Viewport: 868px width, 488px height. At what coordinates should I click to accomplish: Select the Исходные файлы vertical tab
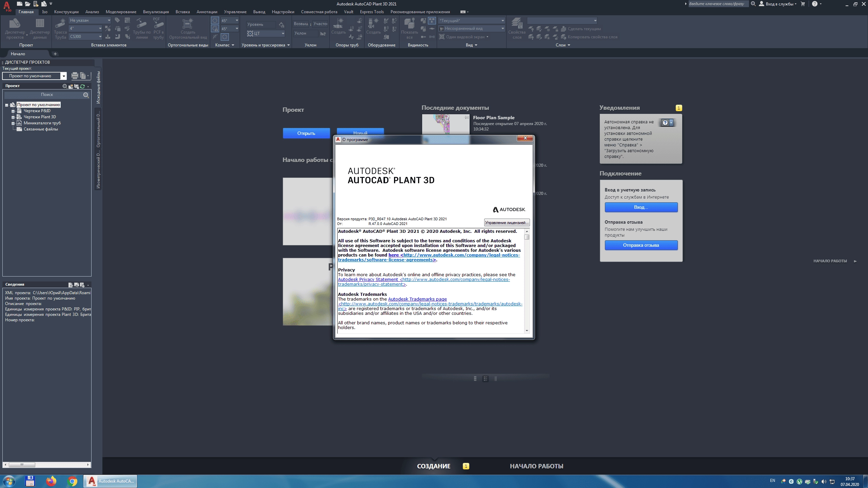tap(98, 87)
